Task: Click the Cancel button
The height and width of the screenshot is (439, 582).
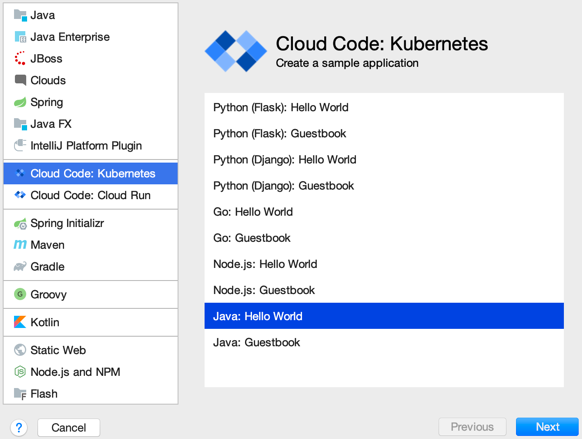Action: pyautogui.click(x=69, y=427)
